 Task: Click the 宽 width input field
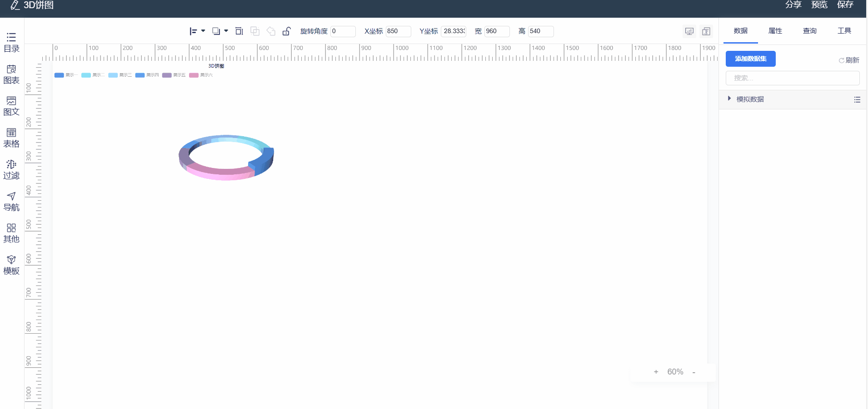click(x=497, y=31)
